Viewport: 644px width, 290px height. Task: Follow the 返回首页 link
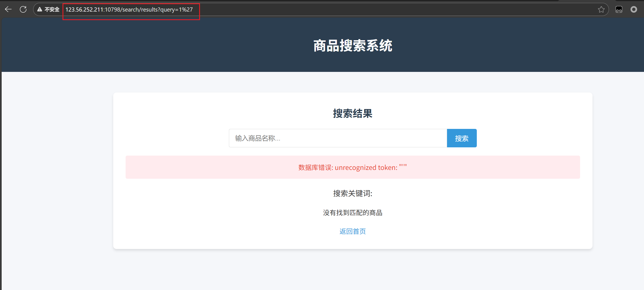pos(353,231)
